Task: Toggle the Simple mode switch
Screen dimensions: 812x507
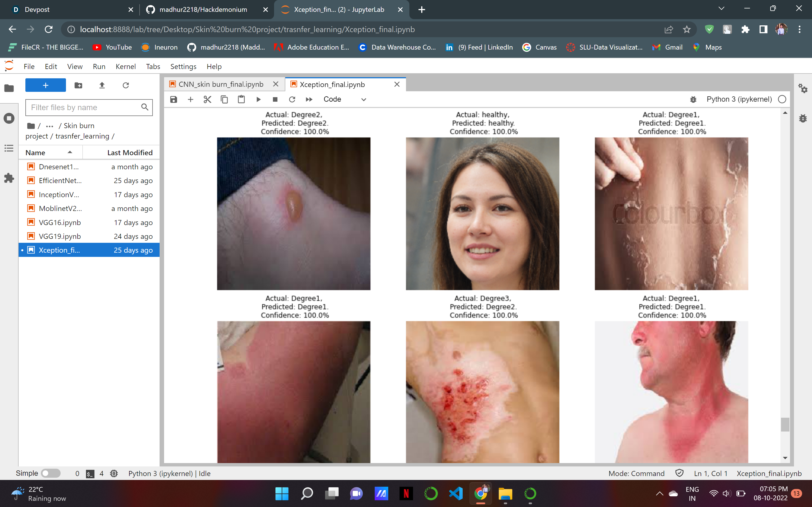Action: coord(50,473)
